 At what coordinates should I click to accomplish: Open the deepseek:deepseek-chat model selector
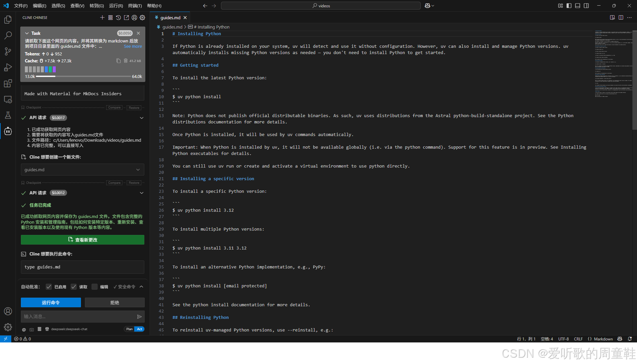click(x=69, y=329)
